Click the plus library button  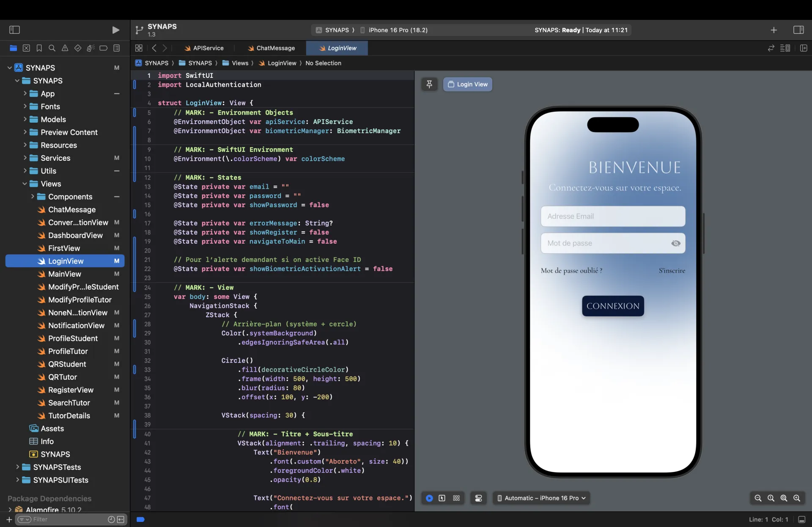coord(774,30)
